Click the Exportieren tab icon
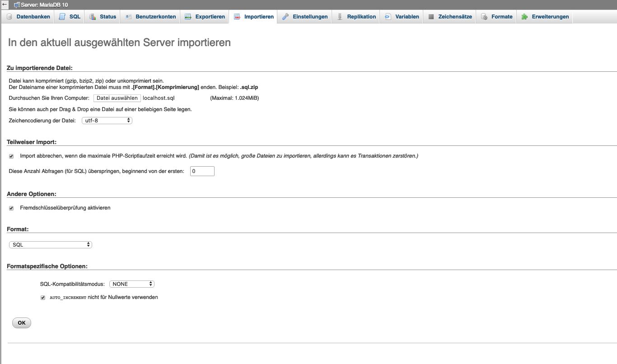 coord(188,17)
